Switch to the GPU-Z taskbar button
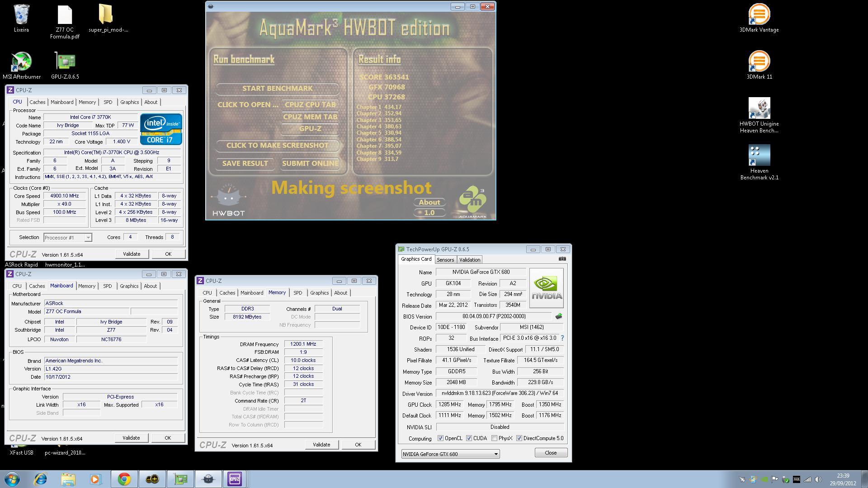The height and width of the screenshot is (488, 868). click(x=180, y=479)
